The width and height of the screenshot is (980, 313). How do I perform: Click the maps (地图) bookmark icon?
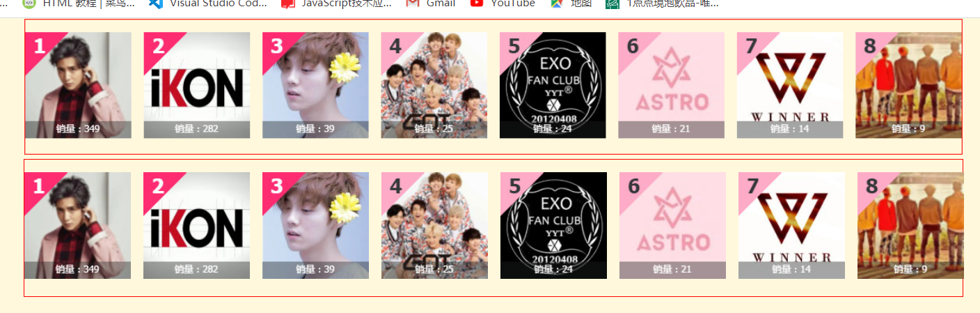point(556,3)
